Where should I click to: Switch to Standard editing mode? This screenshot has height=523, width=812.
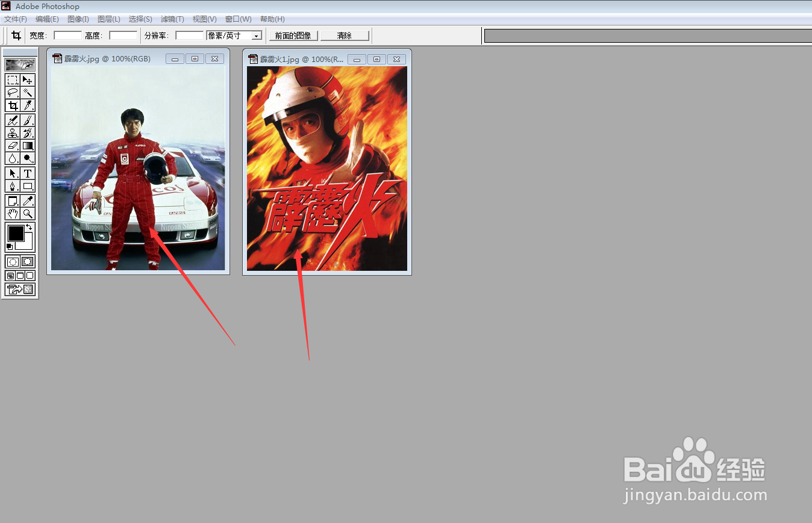[x=13, y=262]
